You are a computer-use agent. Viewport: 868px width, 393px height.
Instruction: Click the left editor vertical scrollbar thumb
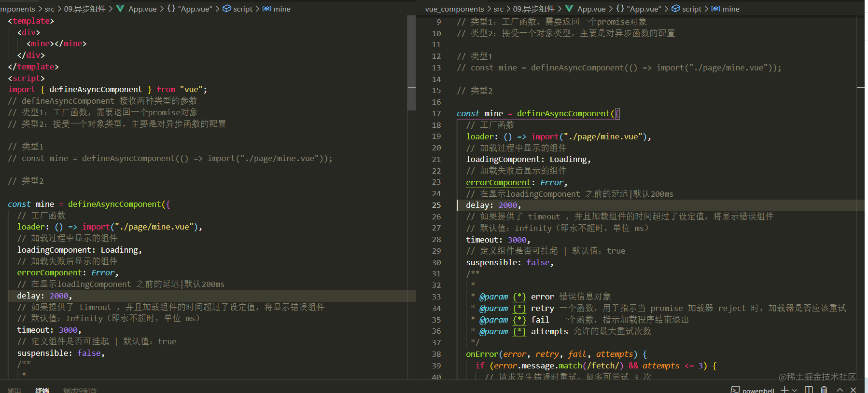tap(411, 63)
